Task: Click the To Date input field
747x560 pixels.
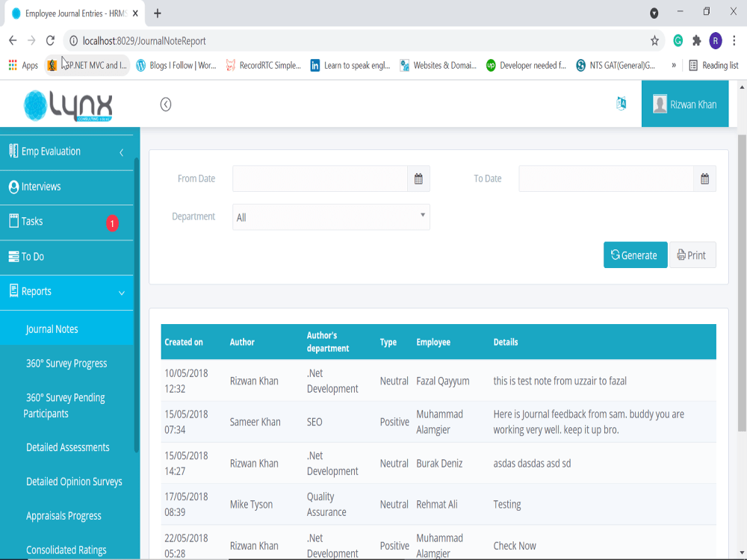Action: 606,178
